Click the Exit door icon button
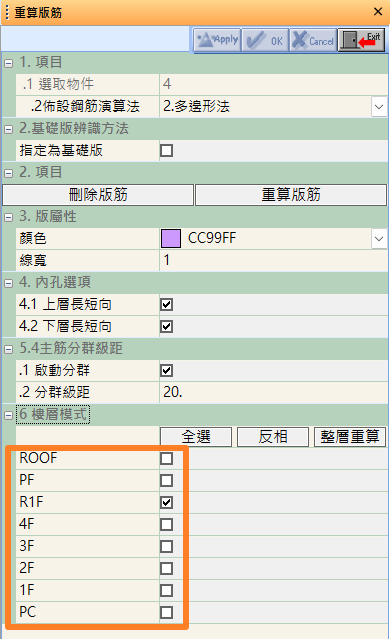This screenshot has width=390, height=639. pos(361,40)
